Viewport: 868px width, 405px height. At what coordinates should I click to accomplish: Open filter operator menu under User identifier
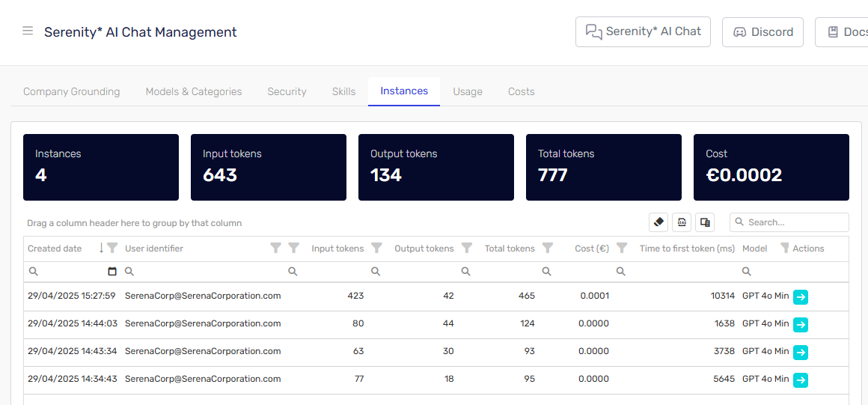point(129,272)
